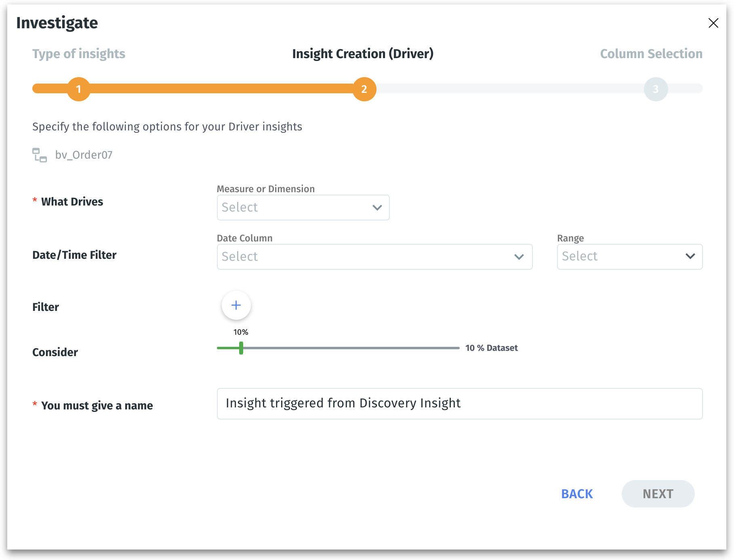This screenshot has width=734, height=560.
Task: Jump to Column Selection step
Action: [651, 54]
